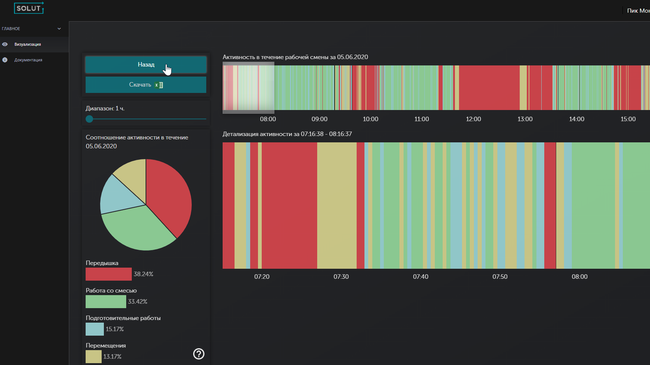Click the Диапазон: 1 ч. label

point(105,108)
